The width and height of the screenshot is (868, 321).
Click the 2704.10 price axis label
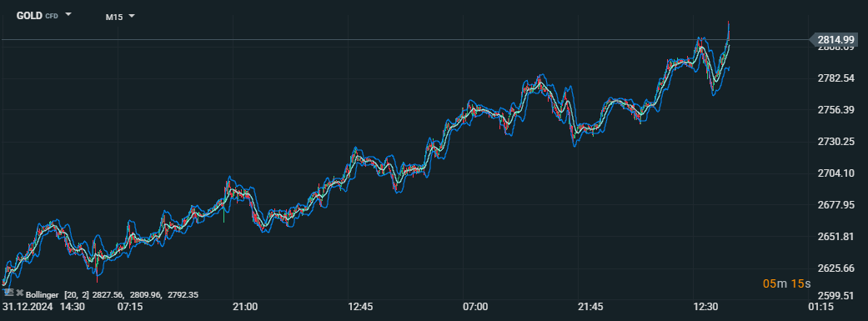coord(835,173)
